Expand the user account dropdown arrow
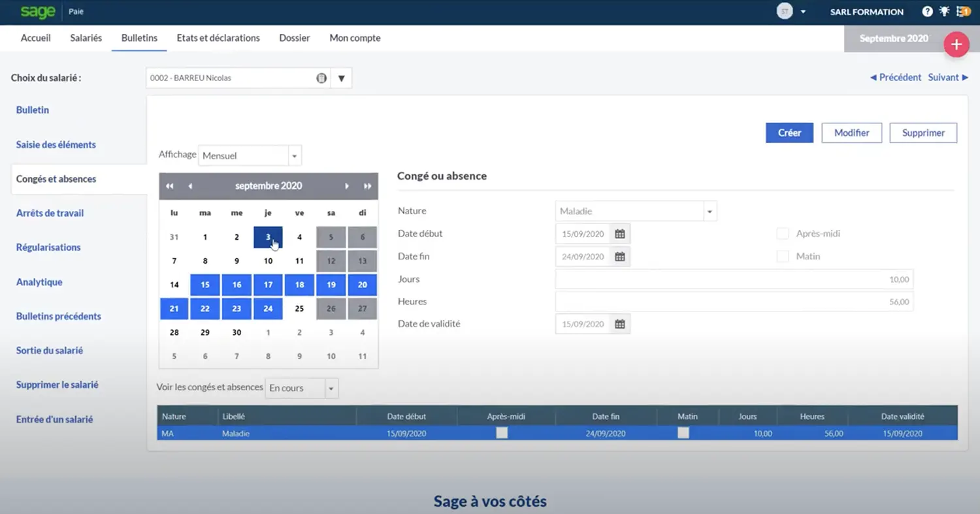The width and height of the screenshot is (980, 514). click(803, 12)
